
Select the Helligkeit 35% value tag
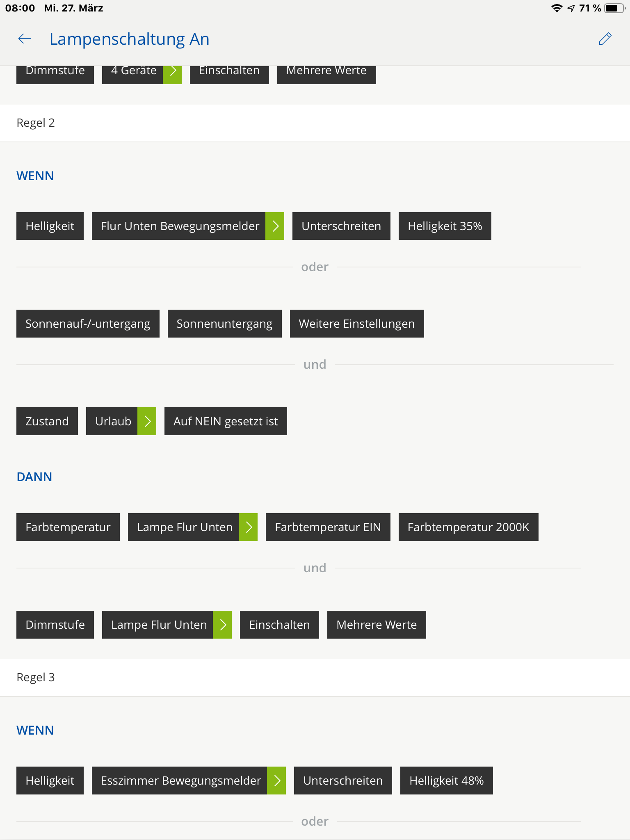[445, 226]
